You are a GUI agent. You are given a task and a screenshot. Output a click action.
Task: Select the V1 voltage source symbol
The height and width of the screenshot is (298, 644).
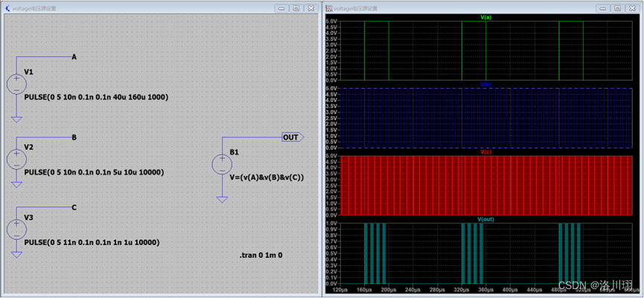point(17,84)
